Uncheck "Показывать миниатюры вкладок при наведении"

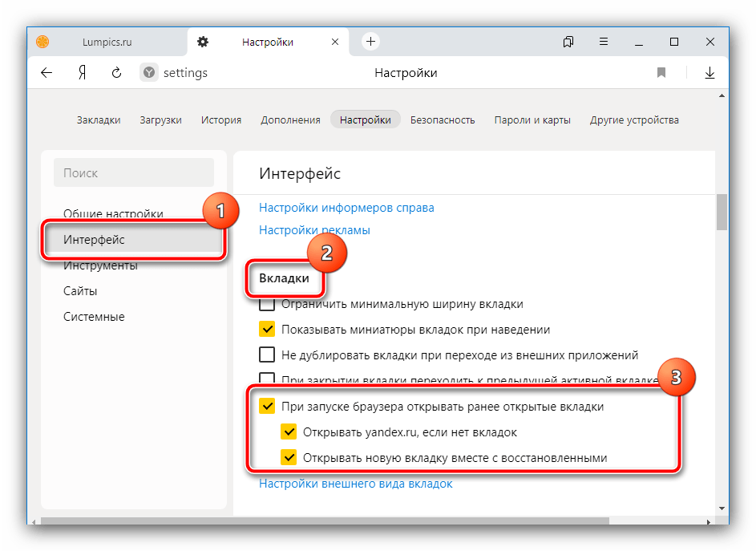click(267, 329)
